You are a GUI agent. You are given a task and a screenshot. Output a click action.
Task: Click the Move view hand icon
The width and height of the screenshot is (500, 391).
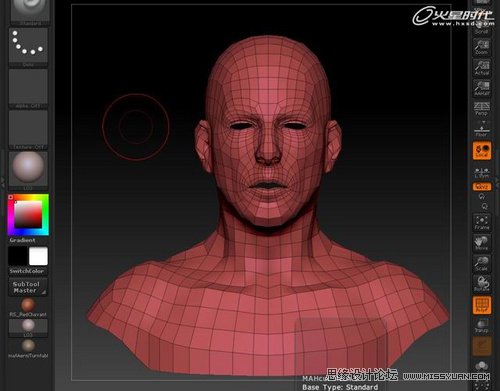[x=482, y=243]
